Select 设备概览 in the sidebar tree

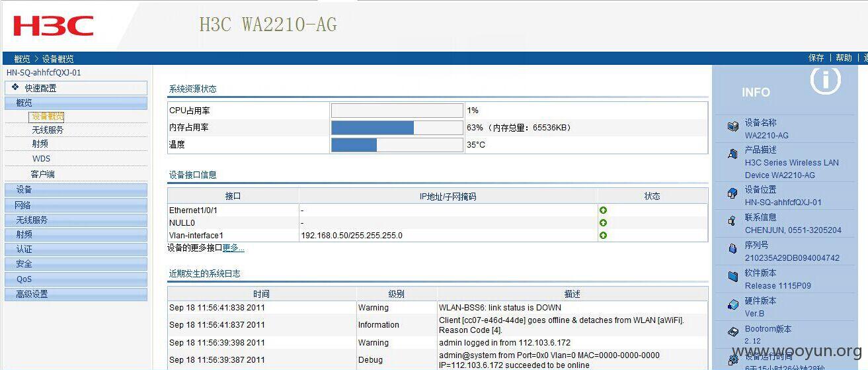click(x=48, y=116)
